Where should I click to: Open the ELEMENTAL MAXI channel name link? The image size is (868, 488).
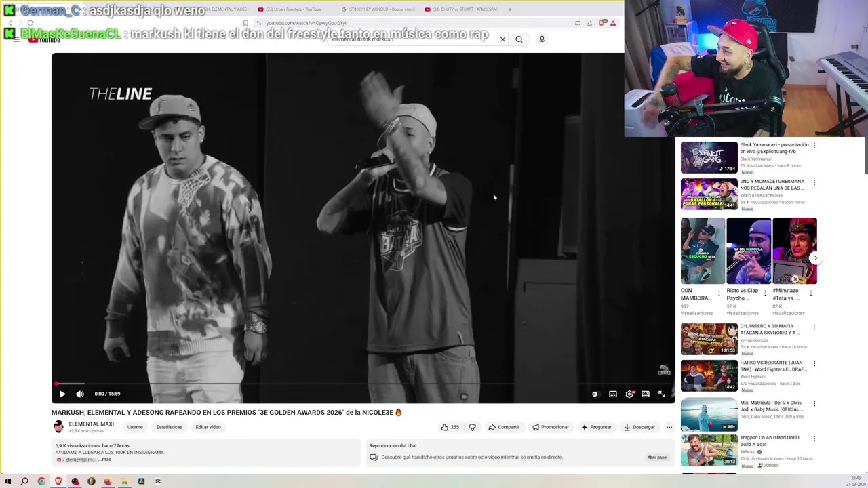pyautogui.click(x=91, y=424)
